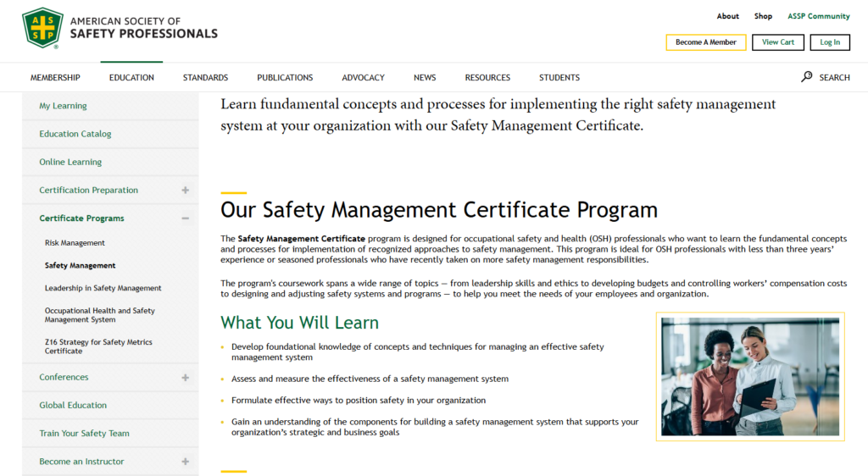The image size is (868, 476).
Task: Click the What You Will Learn heading
Action: pyautogui.click(x=299, y=323)
